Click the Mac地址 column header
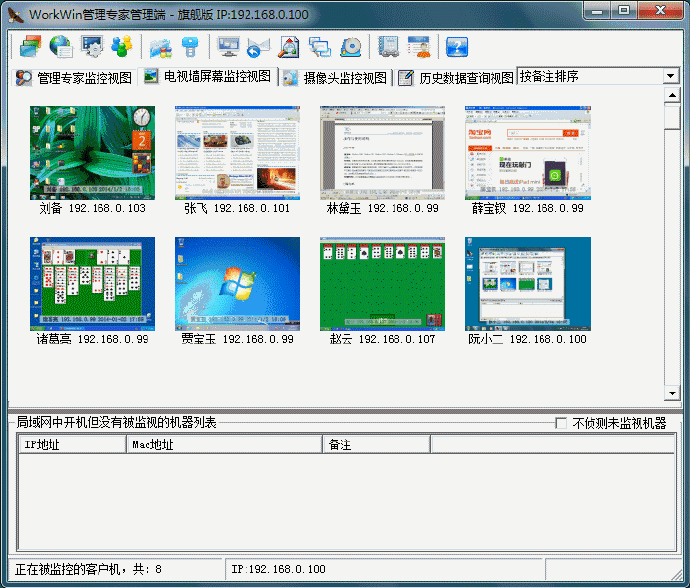 coord(224,444)
